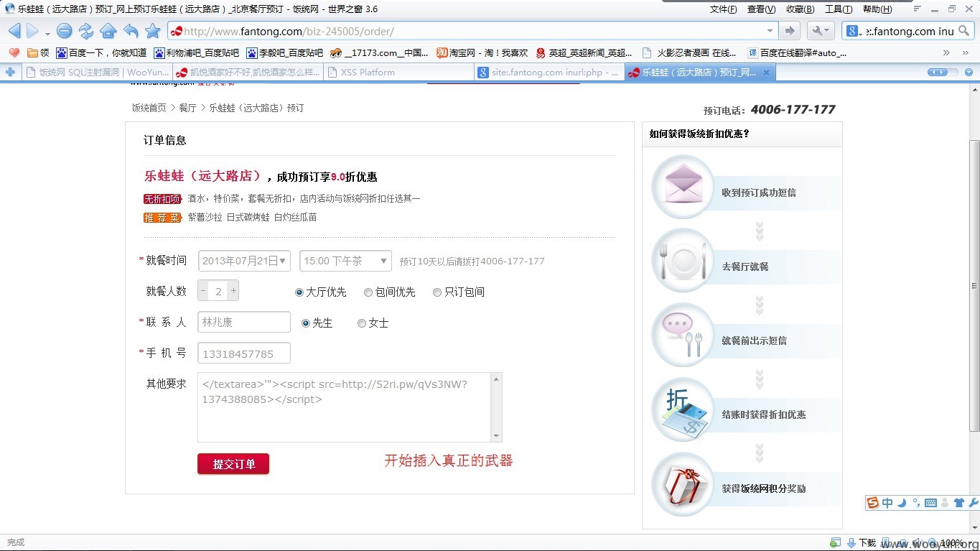Click the punctuation toggle in IME bar

coord(915,503)
